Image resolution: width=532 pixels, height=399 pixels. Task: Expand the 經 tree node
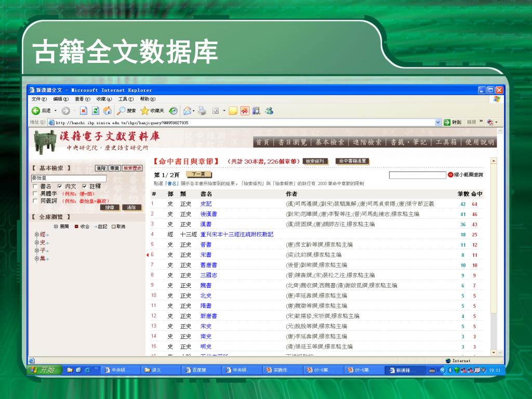[x=37, y=234]
